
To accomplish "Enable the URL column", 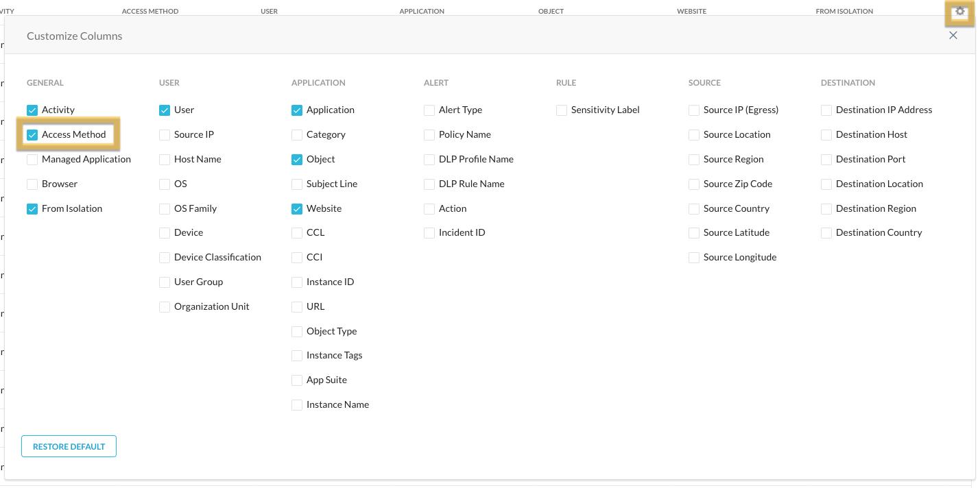I will point(297,307).
